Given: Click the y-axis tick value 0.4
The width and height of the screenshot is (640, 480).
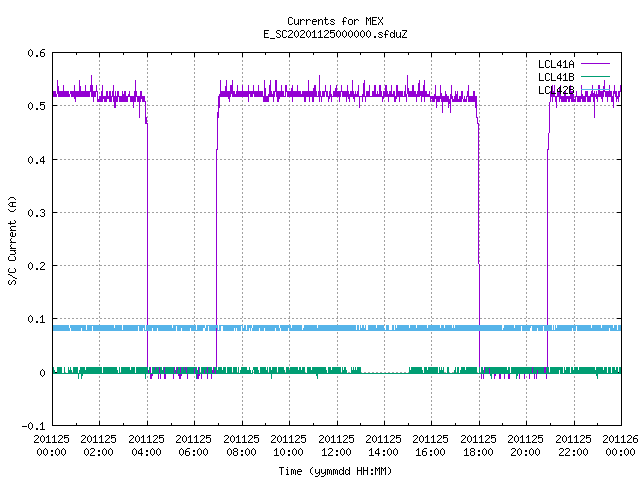Looking at the screenshot, I should [x=36, y=160].
